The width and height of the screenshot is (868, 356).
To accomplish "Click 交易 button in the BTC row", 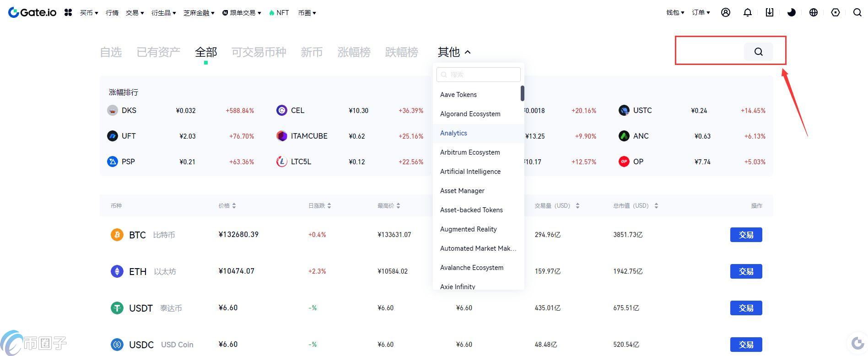I will [746, 235].
